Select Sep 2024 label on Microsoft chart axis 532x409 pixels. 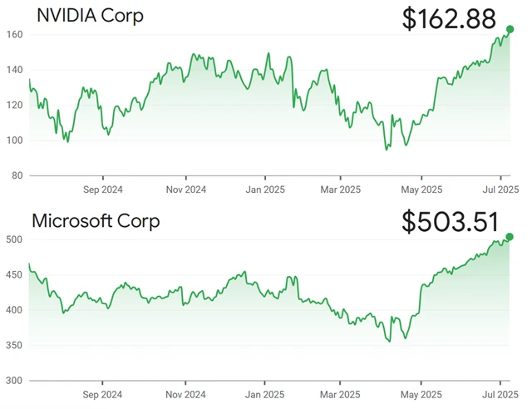click(x=103, y=394)
